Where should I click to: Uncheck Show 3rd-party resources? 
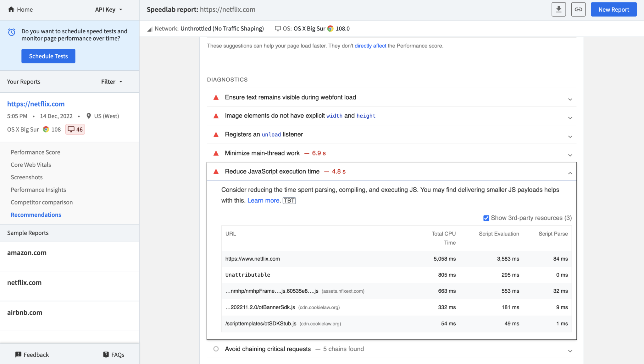pyautogui.click(x=486, y=218)
